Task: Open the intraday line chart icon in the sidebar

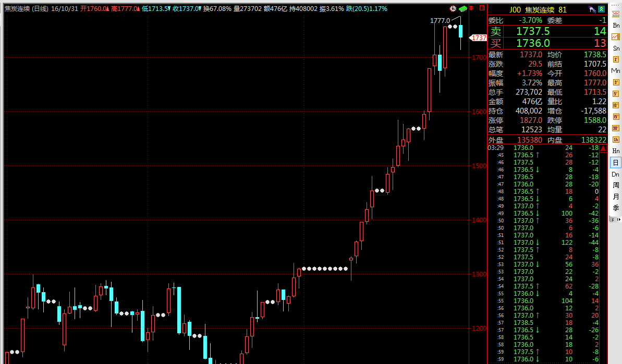Action: (x=616, y=37)
